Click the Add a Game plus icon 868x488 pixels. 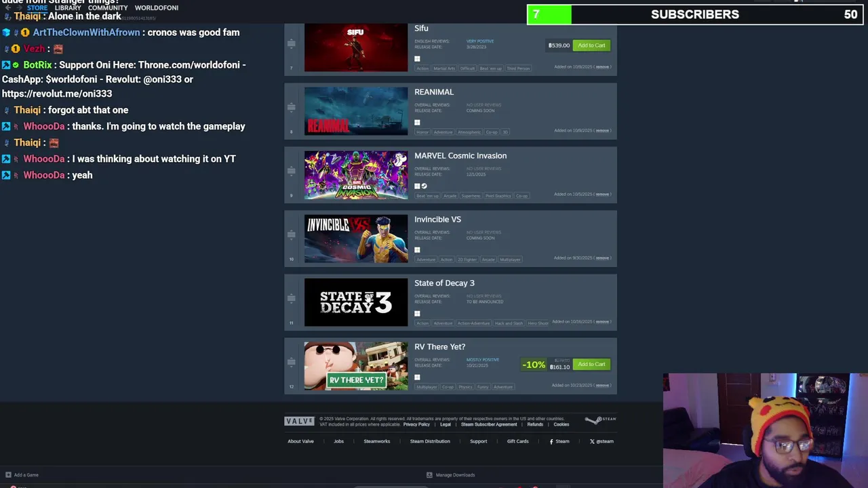pos(8,475)
